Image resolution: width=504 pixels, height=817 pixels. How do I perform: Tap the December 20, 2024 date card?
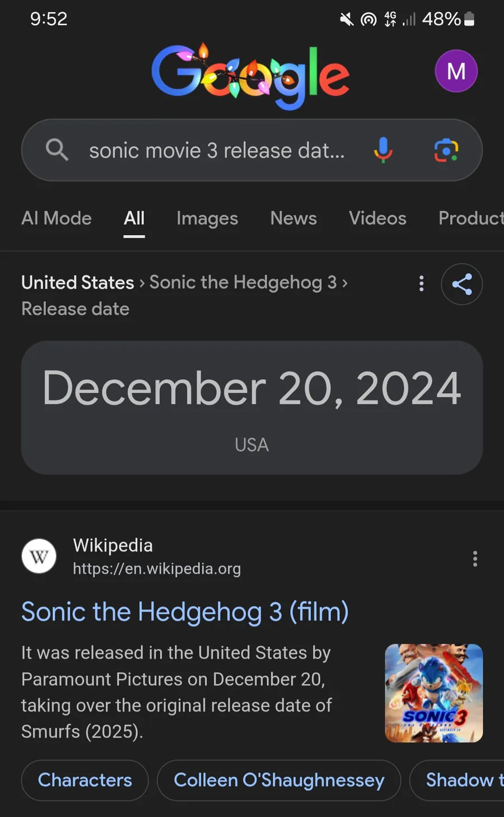click(252, 407)
